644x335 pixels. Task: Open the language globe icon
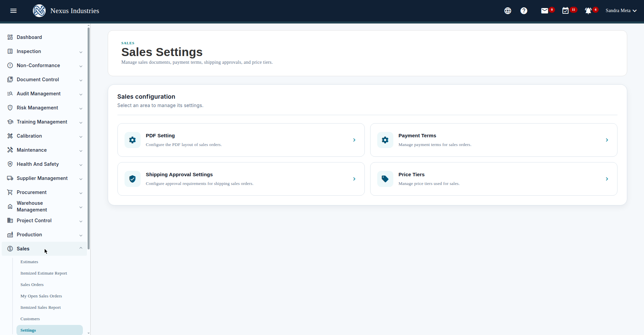point(508,11)
